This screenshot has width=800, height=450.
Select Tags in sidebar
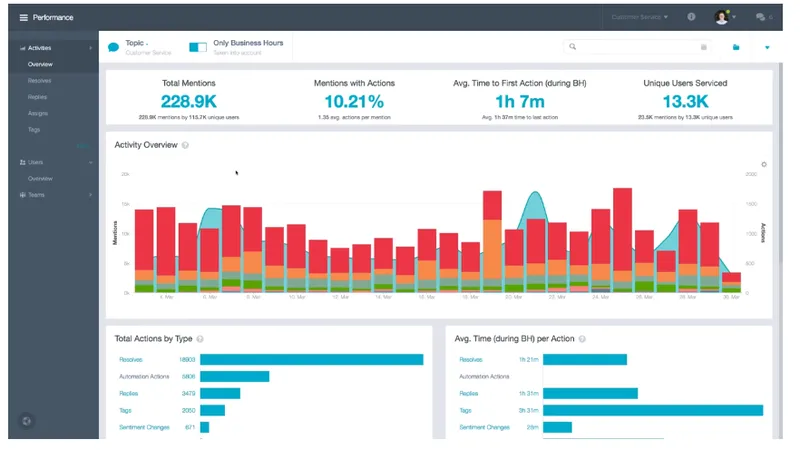[34, 130]
